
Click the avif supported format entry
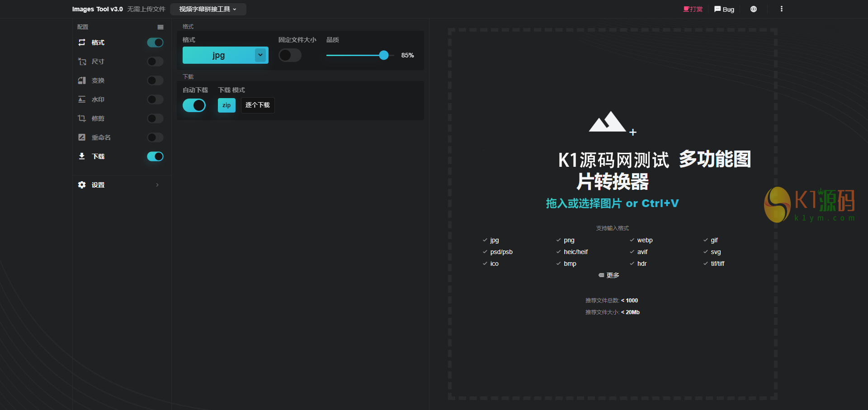[x=639, y=252]
